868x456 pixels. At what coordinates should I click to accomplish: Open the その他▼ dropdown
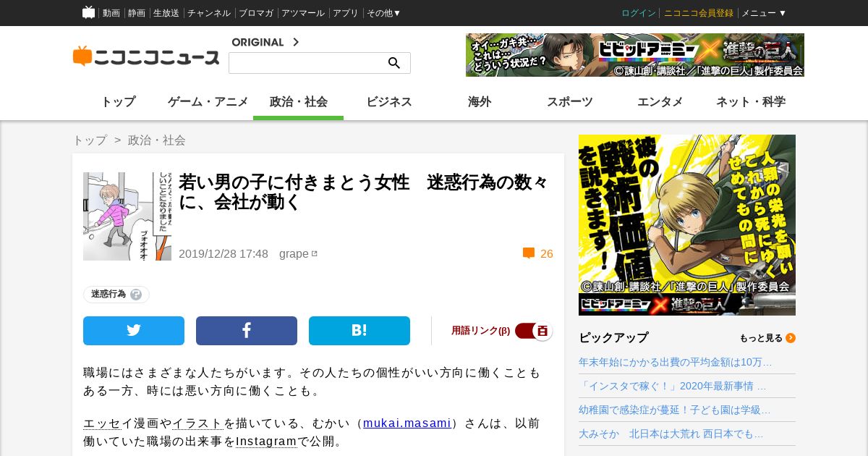pos(383,13)
